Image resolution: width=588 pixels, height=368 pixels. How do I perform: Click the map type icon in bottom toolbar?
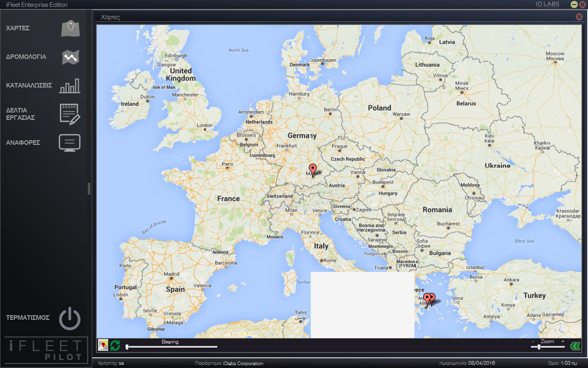103,346
